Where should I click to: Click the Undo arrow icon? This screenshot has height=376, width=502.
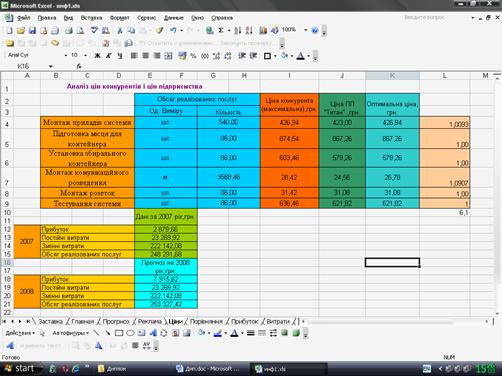click(x=173, y=30)
